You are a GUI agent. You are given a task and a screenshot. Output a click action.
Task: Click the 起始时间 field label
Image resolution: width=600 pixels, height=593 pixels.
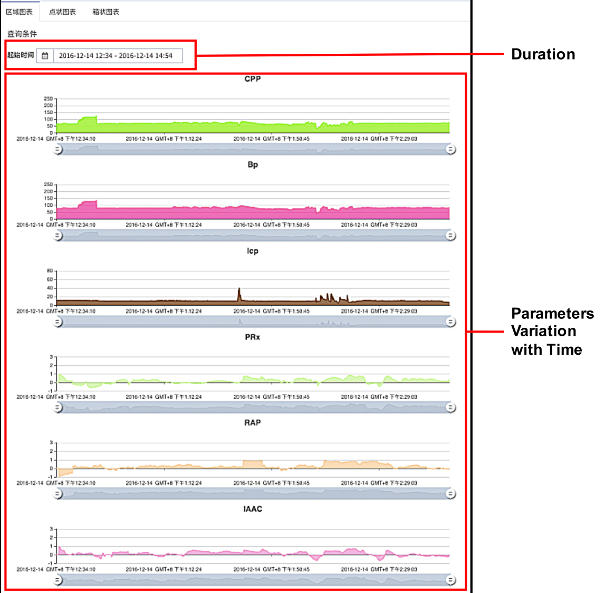(21, 55)
